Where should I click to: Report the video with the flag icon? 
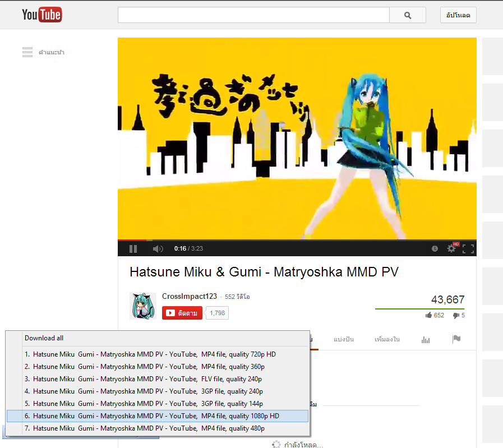click(456, 339)
